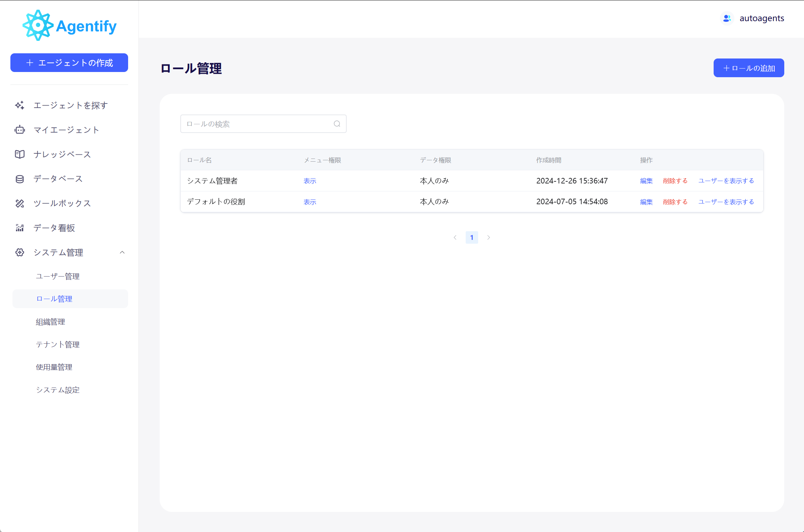Viewport: 804px width, 532px height.
Task: Click the tools icon for ツールボックス
Action: [x=20, y=204]
